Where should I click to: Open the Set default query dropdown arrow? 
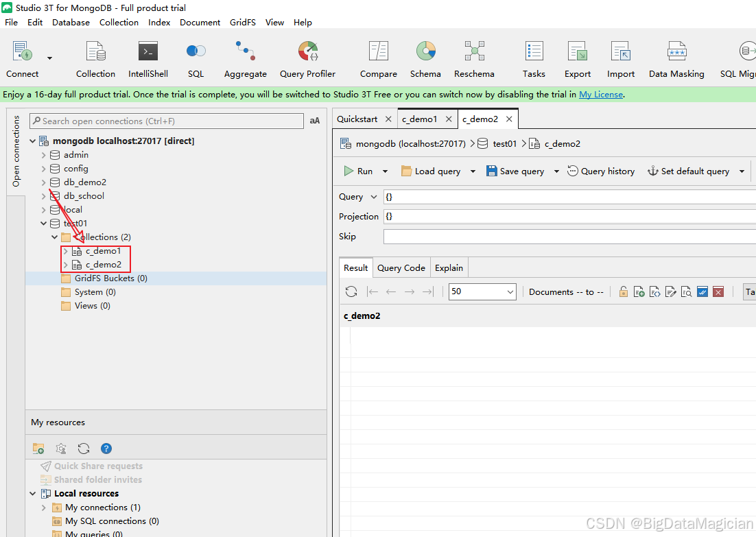(x=742, y=171)
